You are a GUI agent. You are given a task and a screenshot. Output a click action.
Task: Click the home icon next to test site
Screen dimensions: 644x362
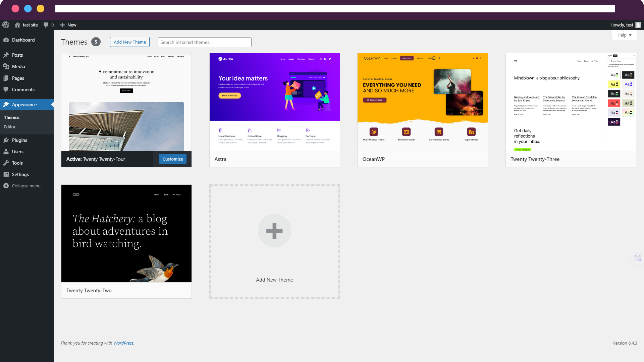pos(17,25)
